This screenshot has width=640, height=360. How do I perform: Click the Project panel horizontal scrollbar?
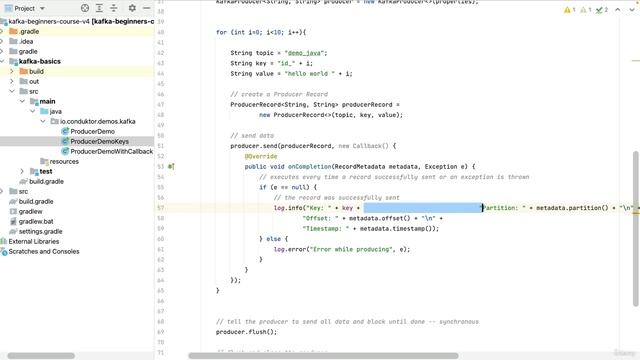click(x=41, y=356)
